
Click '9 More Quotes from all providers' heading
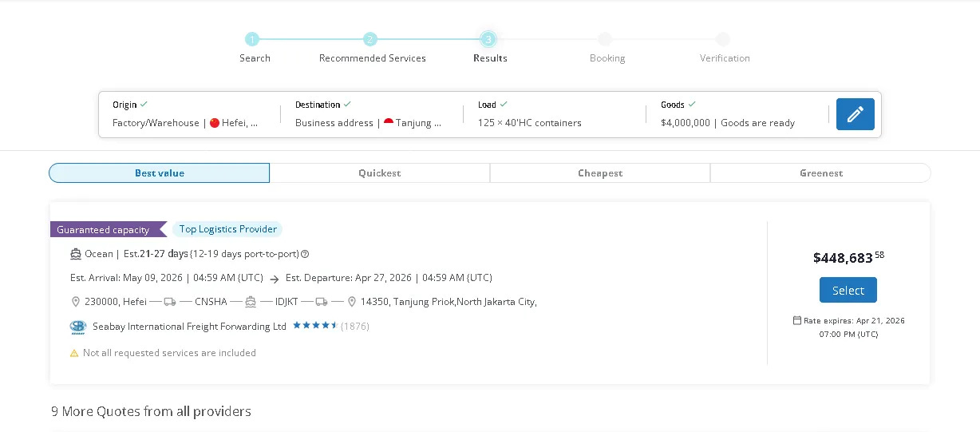click(x=151, y=411)
